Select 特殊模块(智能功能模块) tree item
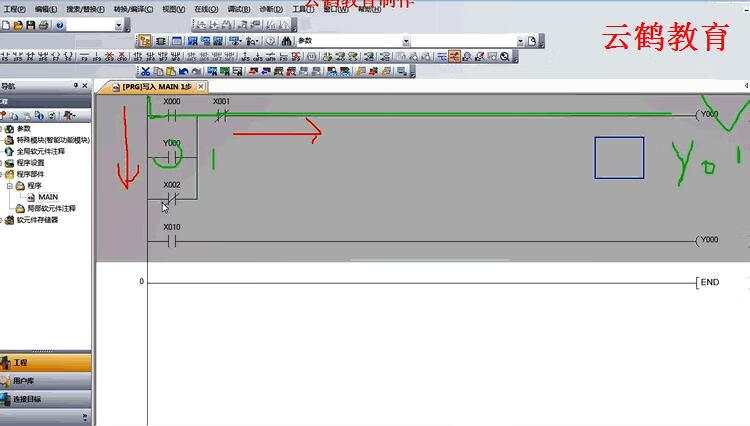 [x=53, y=140]
